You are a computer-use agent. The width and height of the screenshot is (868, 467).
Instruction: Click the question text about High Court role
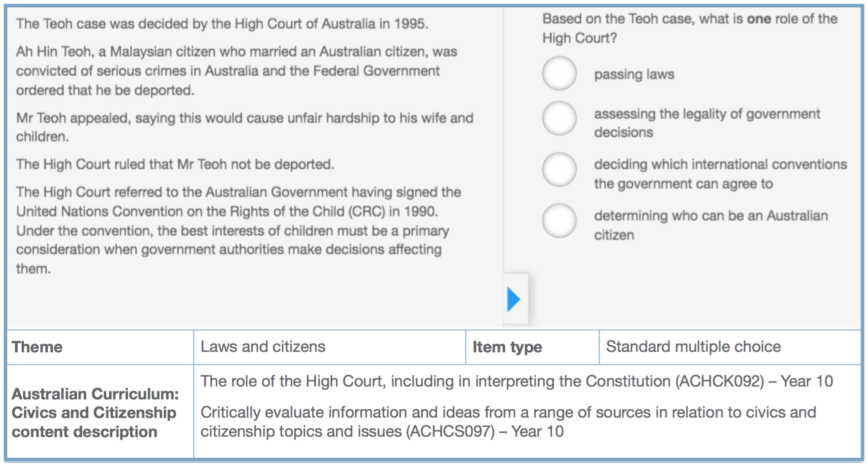click(x=690, y=28)
